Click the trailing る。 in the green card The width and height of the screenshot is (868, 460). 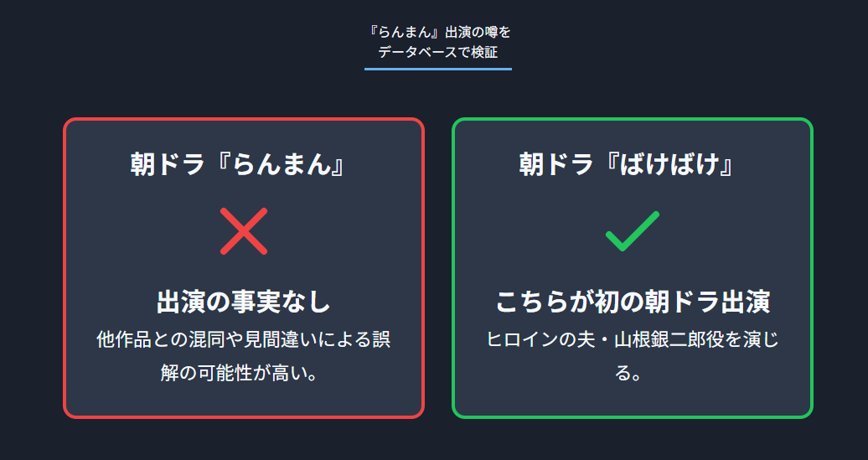pos(632,372)
